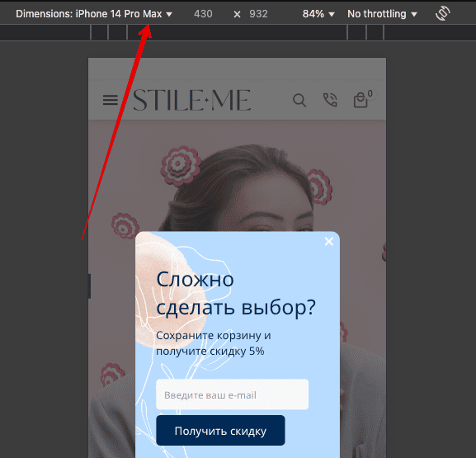The image size is (476, 458).
Task: Click the phone call icon
Action: [330, 100]
